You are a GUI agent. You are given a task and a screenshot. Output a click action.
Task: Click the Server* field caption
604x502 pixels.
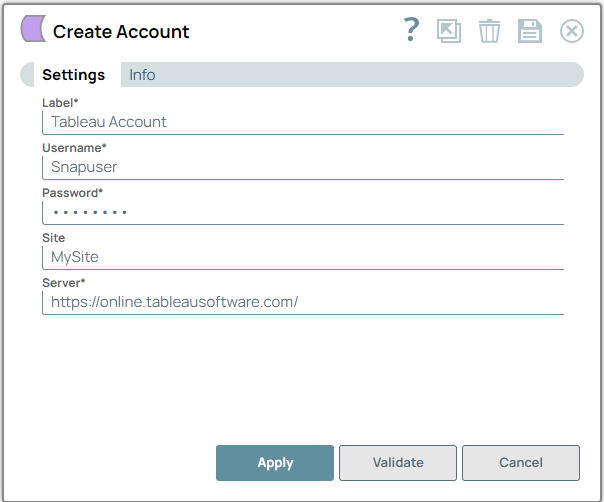tap(64, 283)
